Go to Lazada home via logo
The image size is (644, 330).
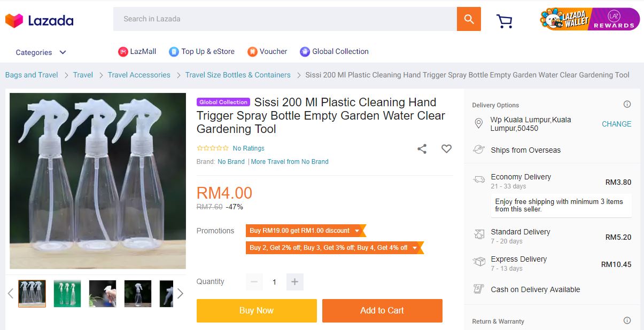pos(40,20)
